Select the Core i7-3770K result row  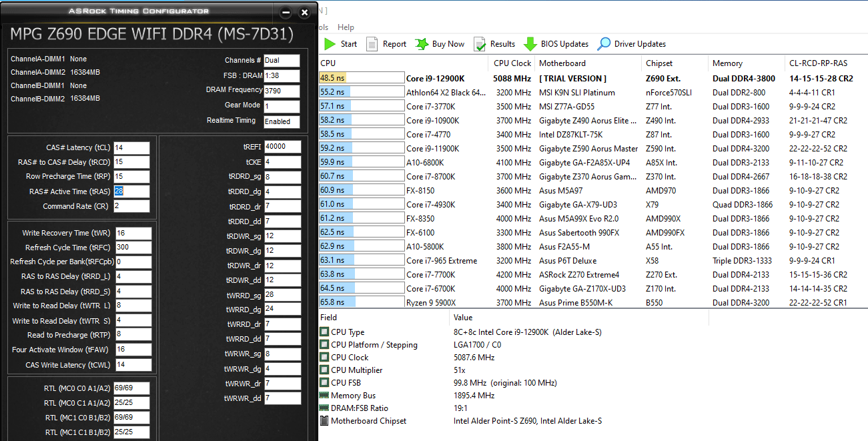(x=593, y=106)
